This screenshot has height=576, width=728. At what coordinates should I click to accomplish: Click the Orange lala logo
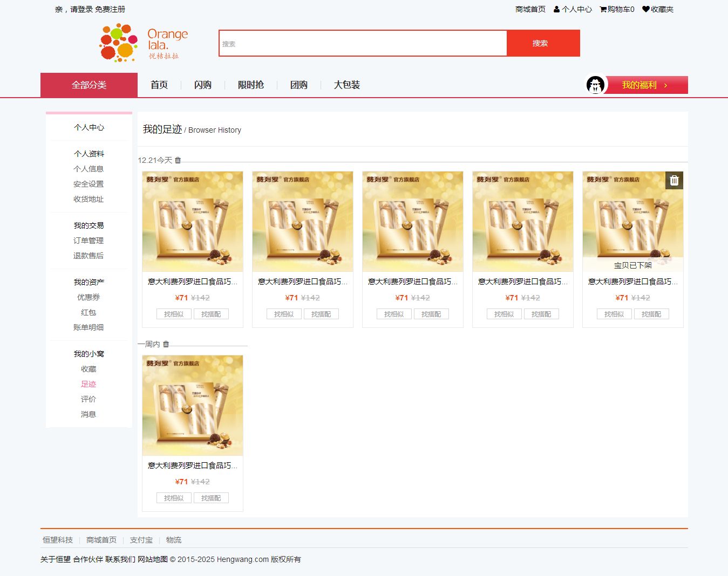tap(144, 43)
